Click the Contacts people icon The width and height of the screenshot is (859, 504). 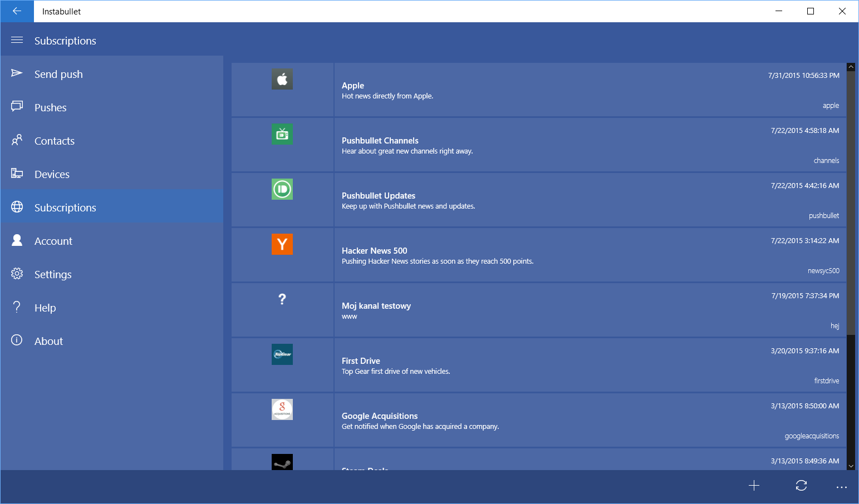pyautogui.click(x=17, y=140)
